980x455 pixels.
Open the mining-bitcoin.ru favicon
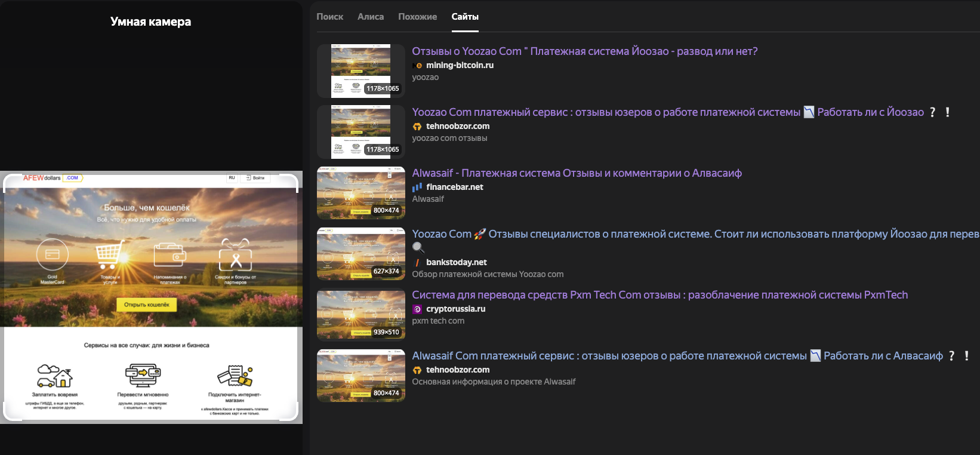coord(417,66)
